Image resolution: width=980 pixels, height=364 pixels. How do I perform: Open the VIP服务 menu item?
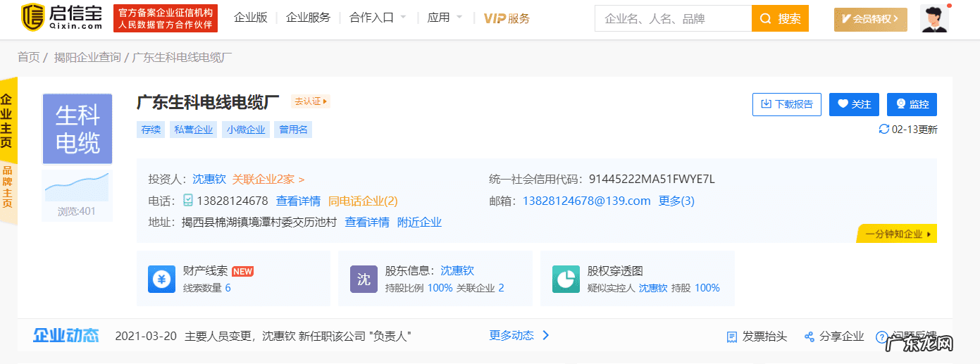[507, 18]
